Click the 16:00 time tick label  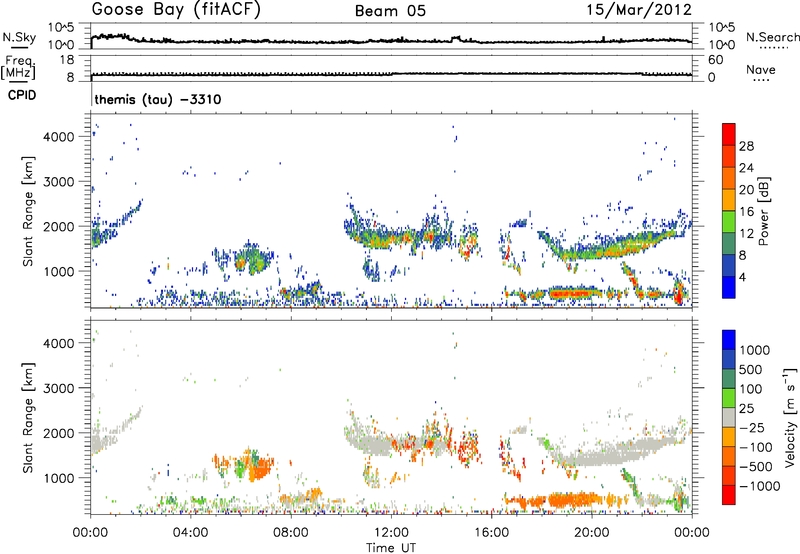point(491,533)
